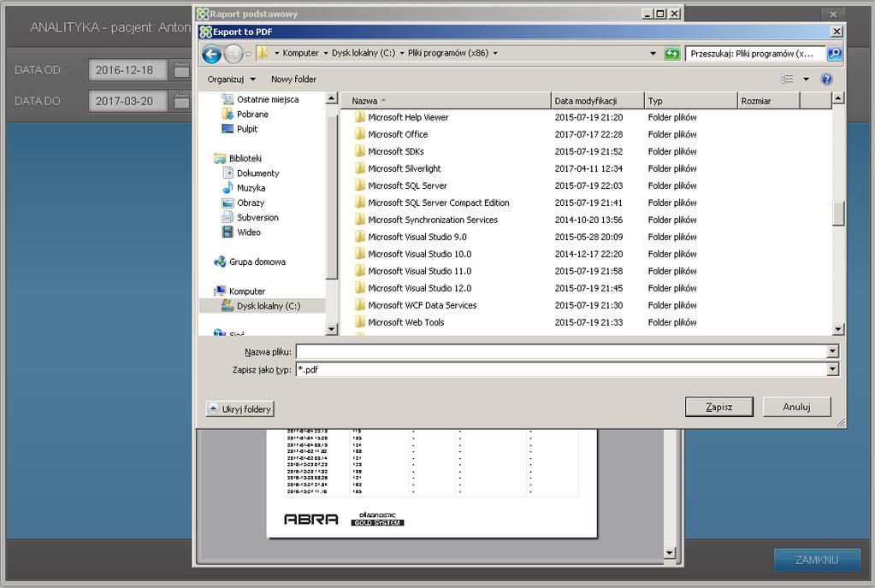The width and height of the screenshot is (875, 588).
Task: Click Komputer in the address breadcrumb
Action: tap(300, 53)
